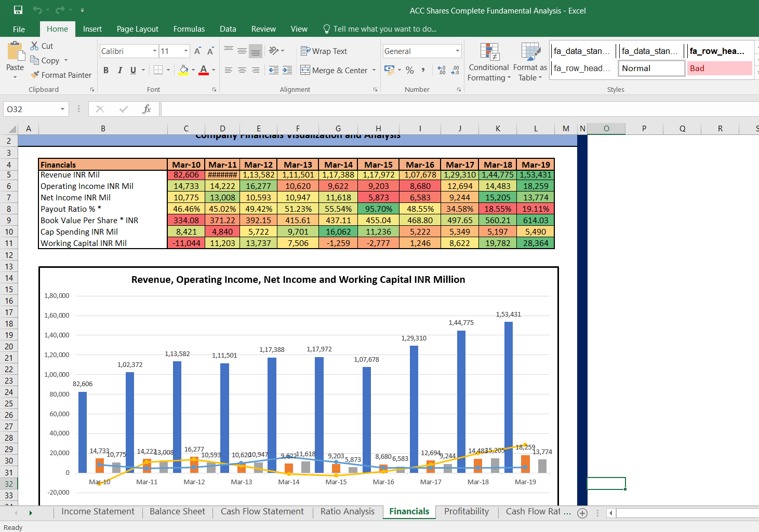Click the Decrease Indent icon
Image resolution: width=759 pixels, height=532 pixels.
point(274,70)
